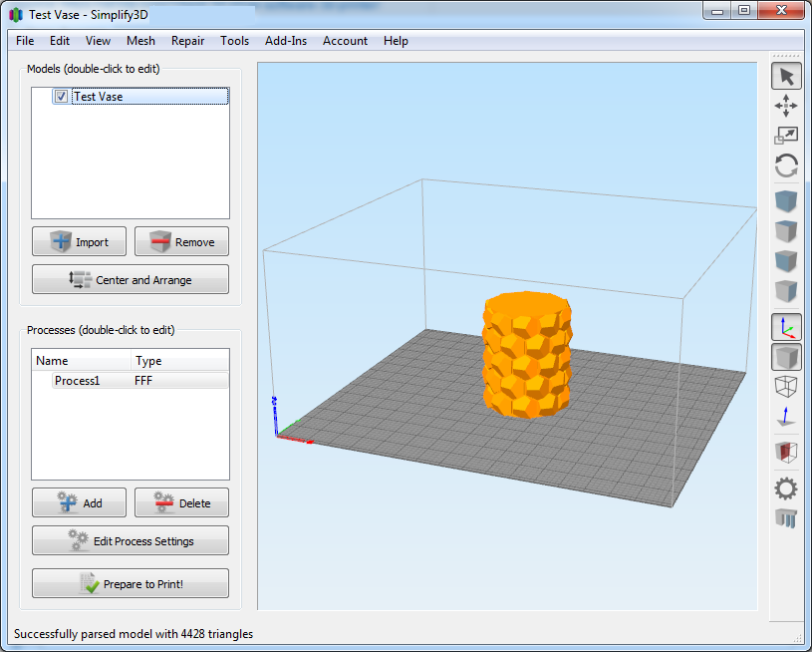Click the Remove model button
Image resolution: width=812 pixels, height=652 pixels.
click(181, 241)
